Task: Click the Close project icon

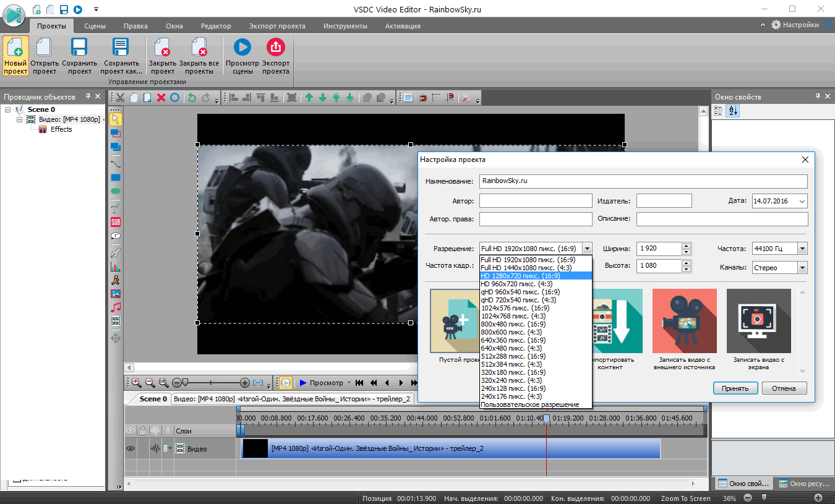Action: tap(162, 48)
